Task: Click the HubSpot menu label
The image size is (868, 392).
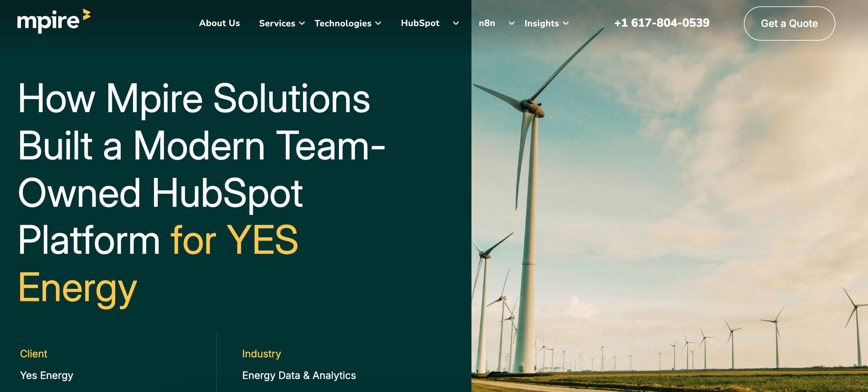Action: [420, 23]
